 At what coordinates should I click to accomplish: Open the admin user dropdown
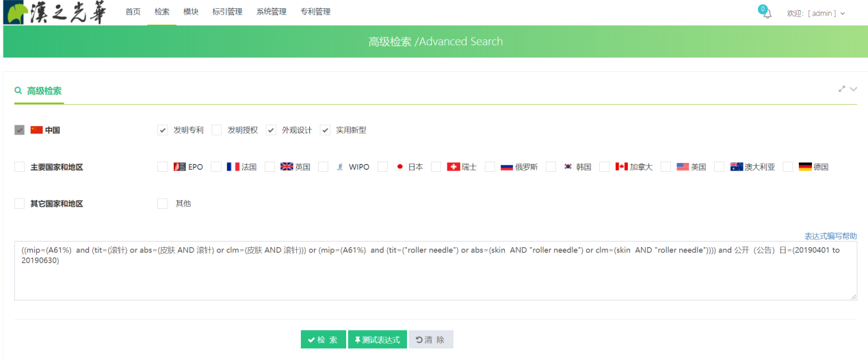click(815, 13)
